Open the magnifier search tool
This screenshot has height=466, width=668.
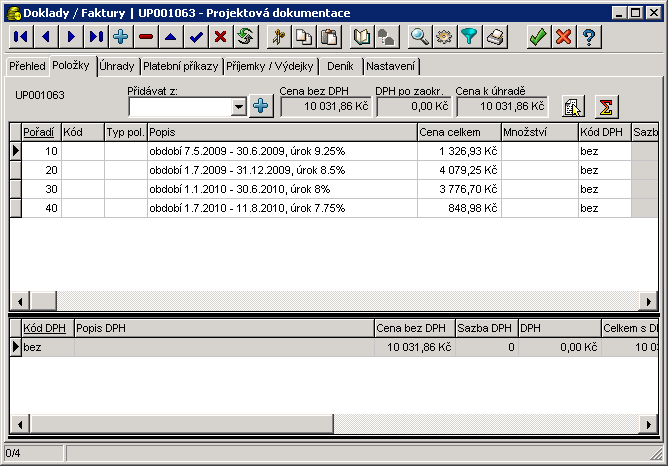click(x=420, y=37)
